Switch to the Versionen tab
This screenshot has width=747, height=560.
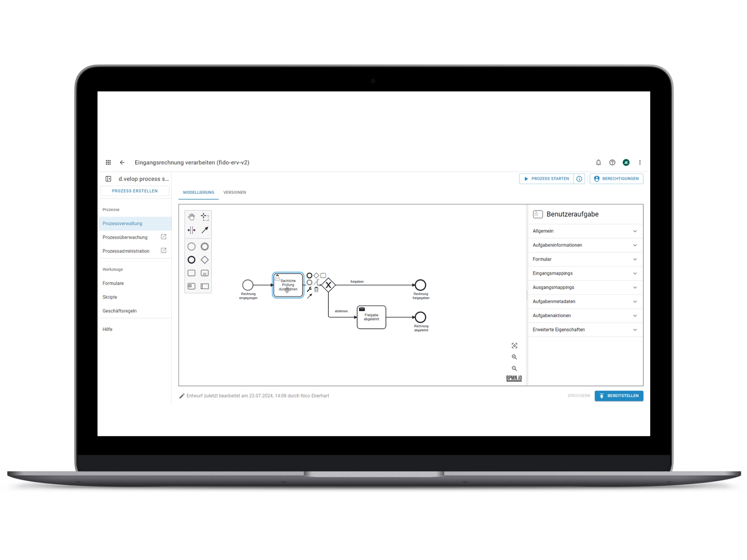tap(235, 192)
